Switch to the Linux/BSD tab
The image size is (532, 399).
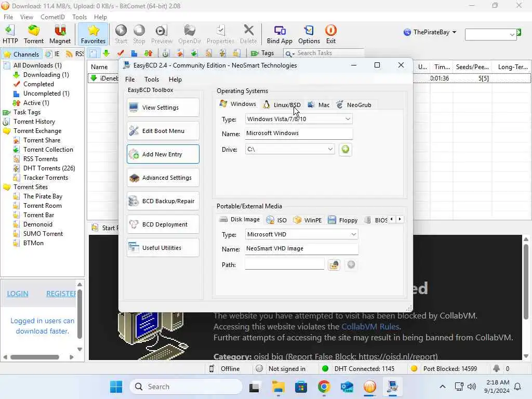pyautogui.click(x=282, y=105)
